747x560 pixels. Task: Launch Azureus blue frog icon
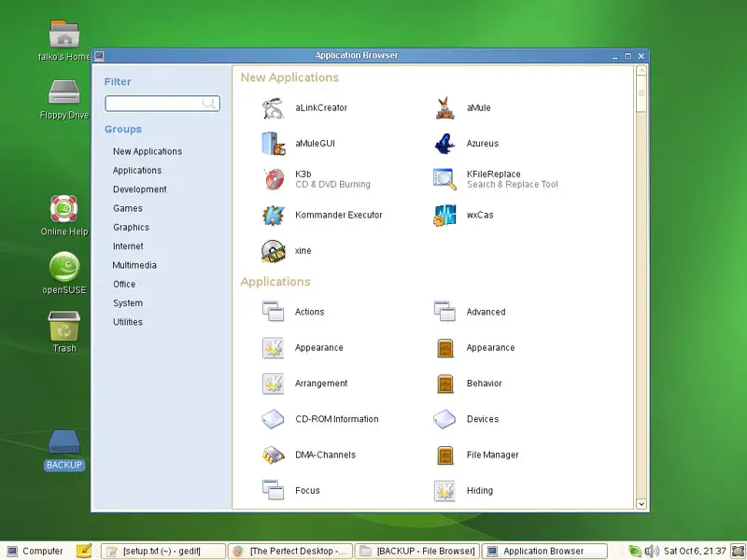coord(445,144)
